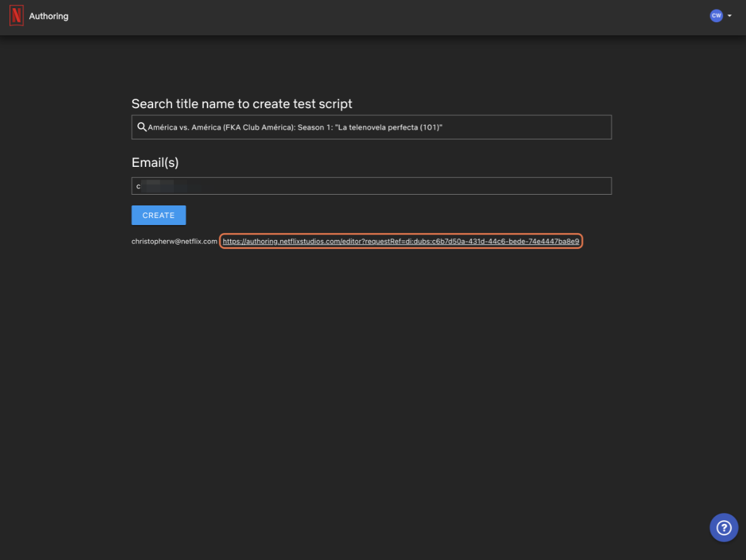Image resolution: width=746 pixels, height=560 pixels.
Task: Open the authoring.netflixstudios.com editor link
Action: pyautogui.click(x=401, y=241)
